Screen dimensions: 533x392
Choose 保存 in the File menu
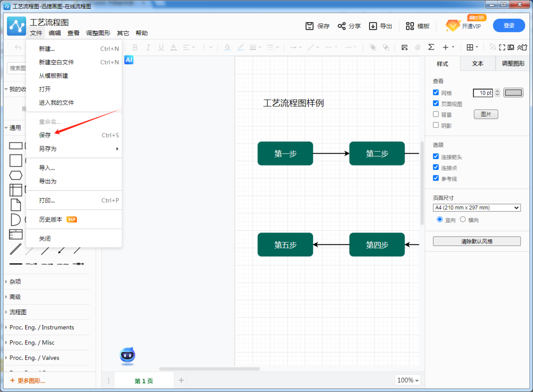click(x=74, y=135)
